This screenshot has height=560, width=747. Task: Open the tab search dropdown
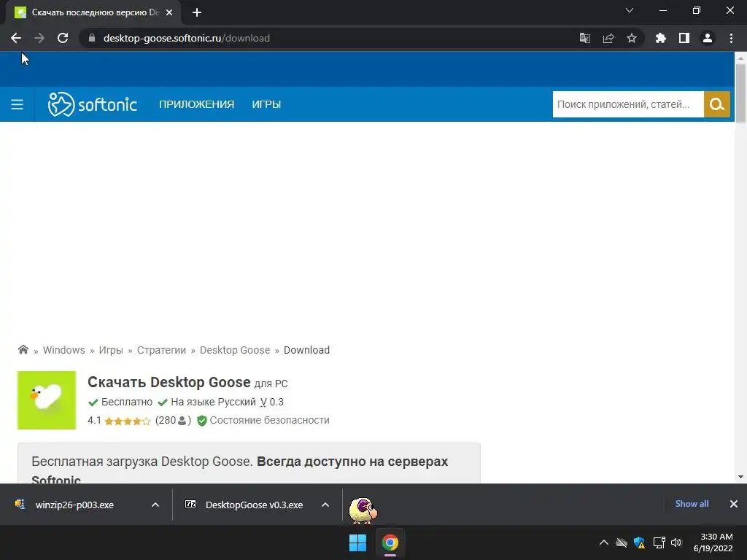630,10
